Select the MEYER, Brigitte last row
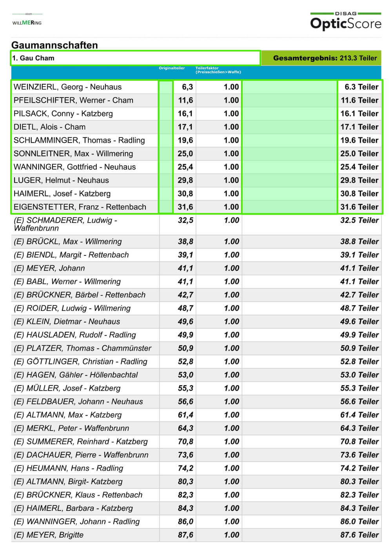Screen dimensions: 392x554 [x=49, y=535]
